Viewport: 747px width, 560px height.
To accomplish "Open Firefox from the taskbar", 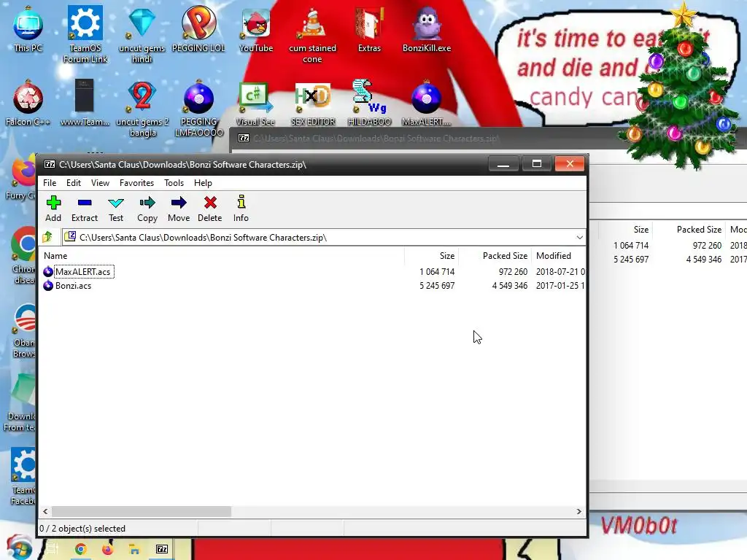I will pyautogui.click(x=108, y=549).
